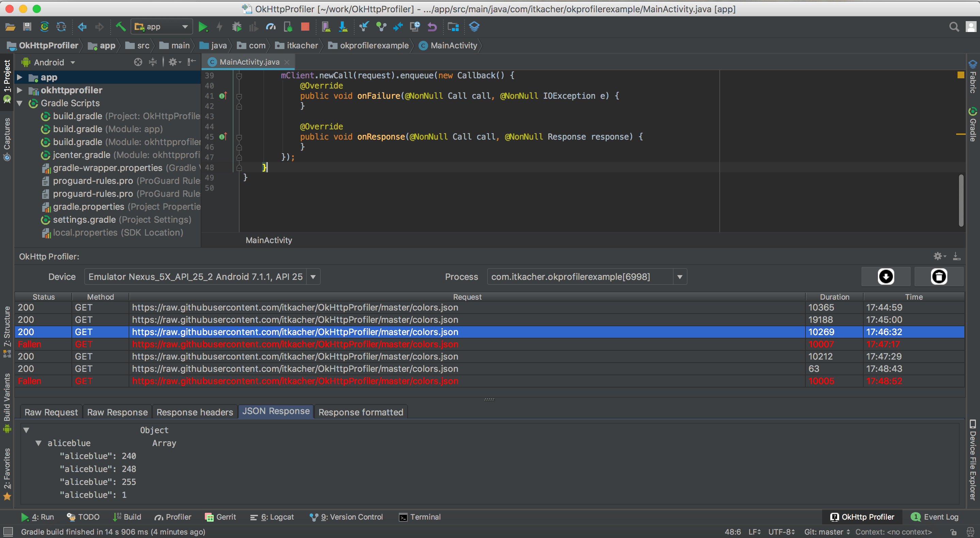The image size is (980, 538).
Task: Switch to the Response formatted tab
Action: pos(361,412)
